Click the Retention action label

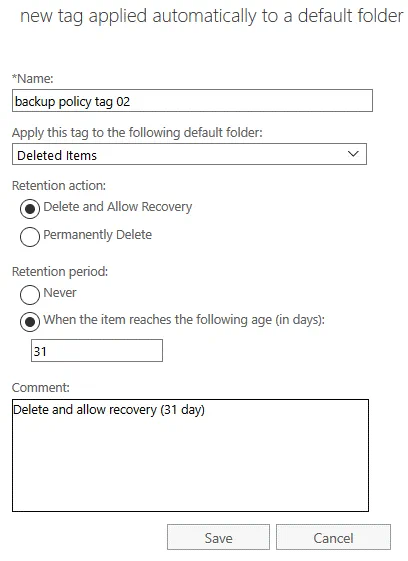59,186
